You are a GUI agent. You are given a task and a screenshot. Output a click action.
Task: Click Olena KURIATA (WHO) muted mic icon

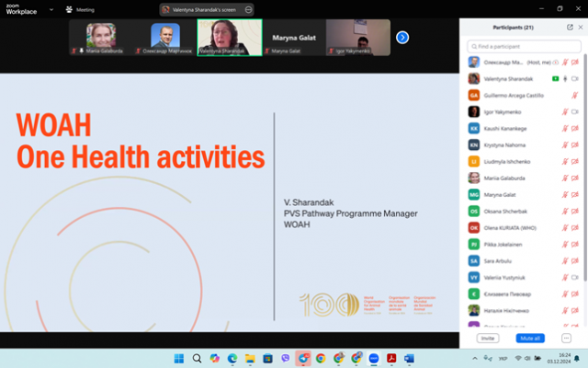click(565, 227)
